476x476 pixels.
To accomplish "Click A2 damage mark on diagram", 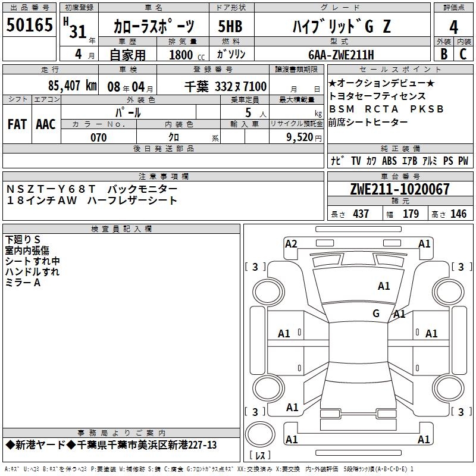I will click(291, 244).
